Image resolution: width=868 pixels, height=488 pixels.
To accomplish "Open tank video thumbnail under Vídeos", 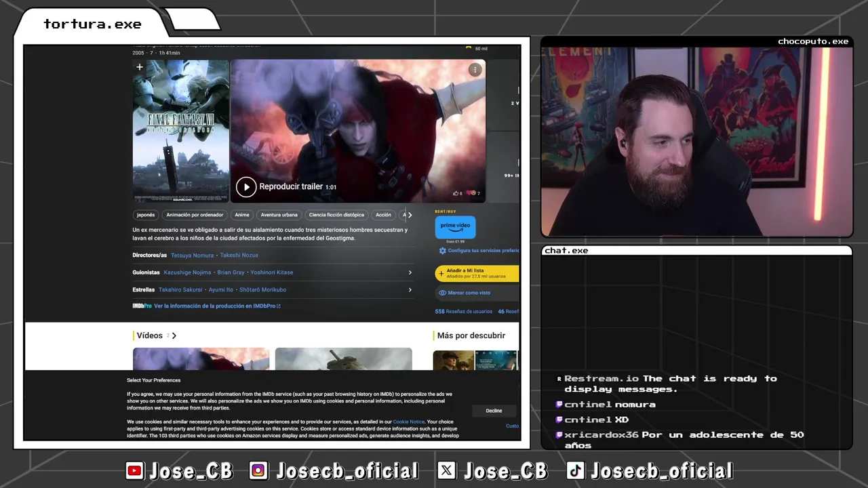I will [344, 359].
